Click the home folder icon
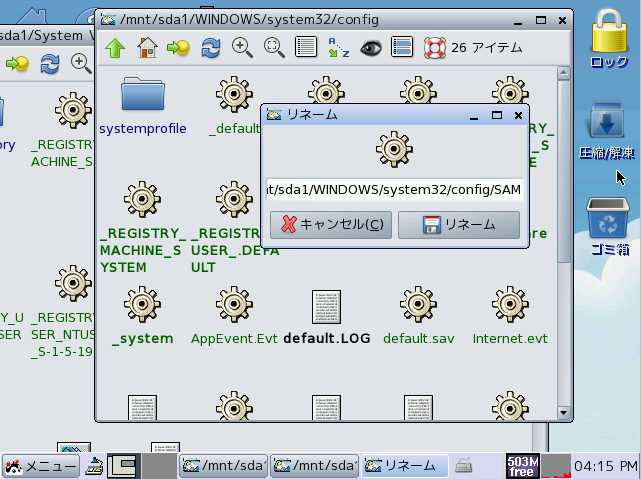 pyautogui.click(x=147, y=46)
